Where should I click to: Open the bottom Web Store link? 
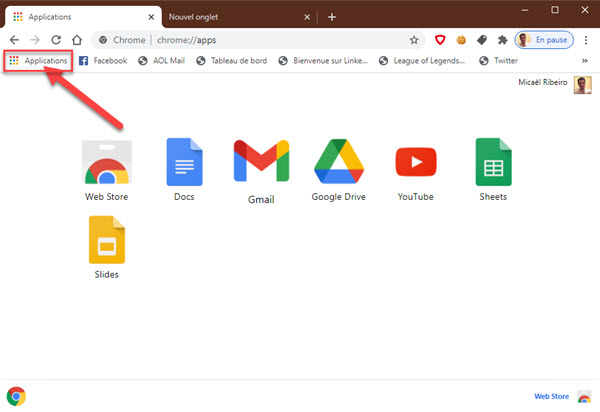(551, 396)
